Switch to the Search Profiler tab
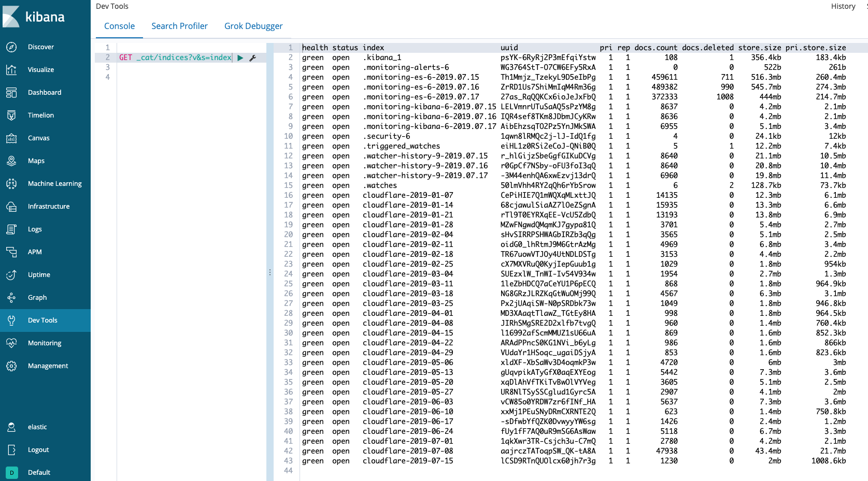 coord(179,26)
